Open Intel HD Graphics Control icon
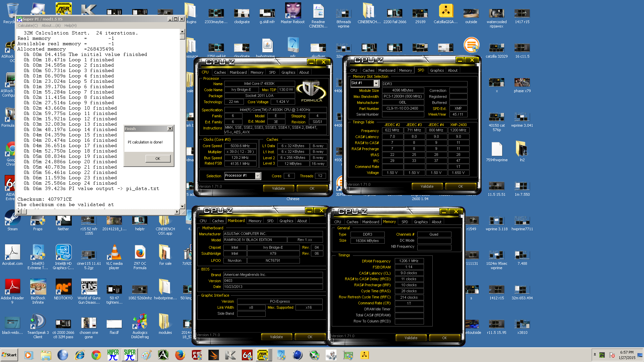 pyautogui.click(x=63, y=257)
